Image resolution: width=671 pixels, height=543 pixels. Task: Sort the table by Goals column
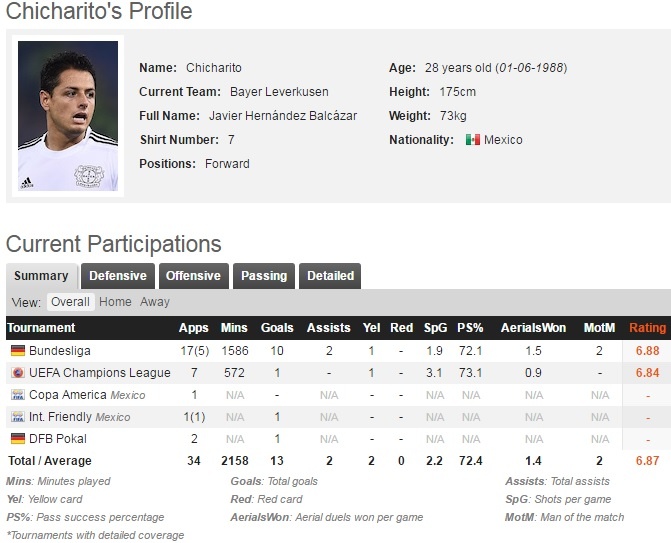point(277,328)
